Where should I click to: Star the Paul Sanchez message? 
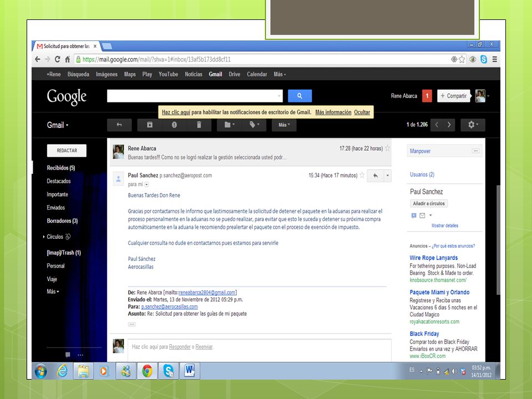[x=362, y=175]
